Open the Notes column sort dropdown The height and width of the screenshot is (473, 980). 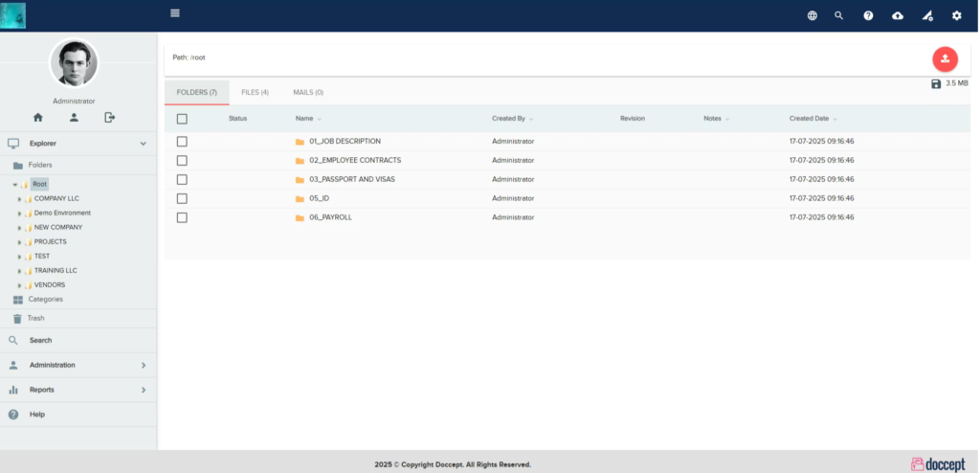(x=727, y=119)
